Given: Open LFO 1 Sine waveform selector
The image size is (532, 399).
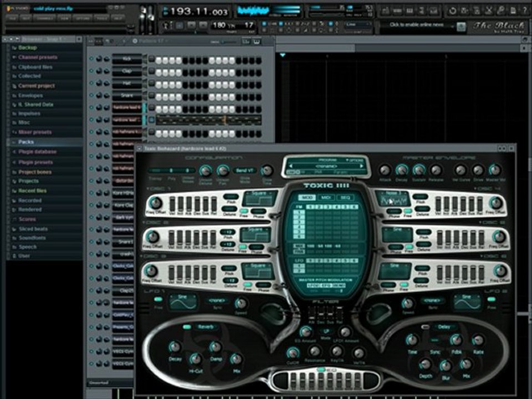Looking at the screenshot, I should click(183, 301).
